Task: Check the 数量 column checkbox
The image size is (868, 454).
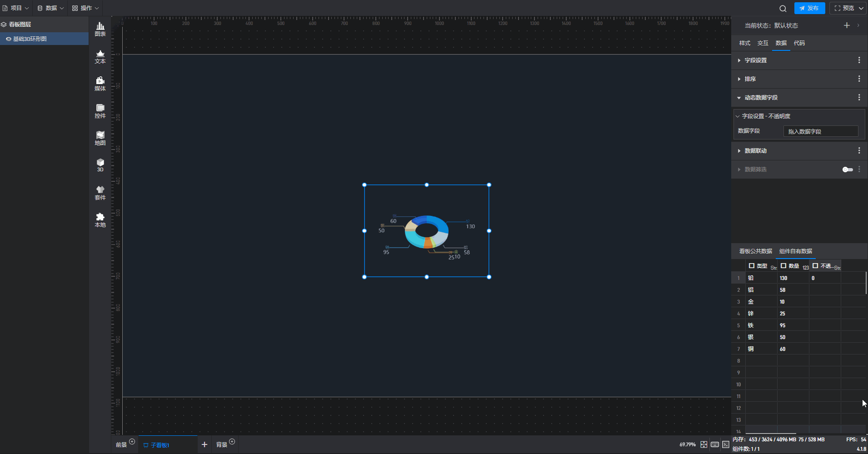Action: pyautogui.click(x=783, y=266)
